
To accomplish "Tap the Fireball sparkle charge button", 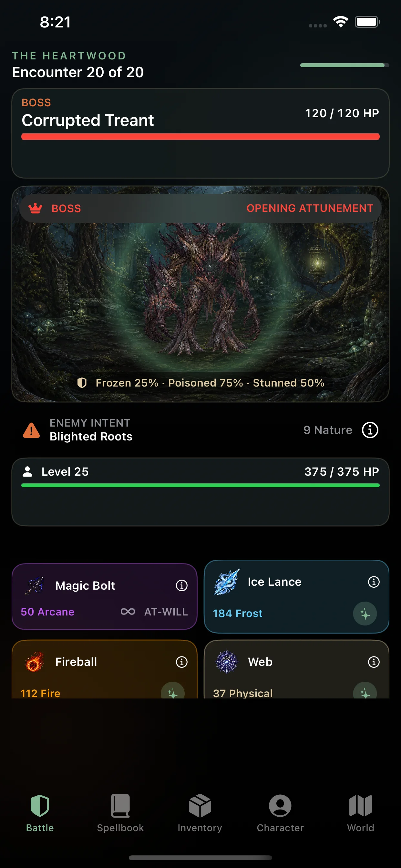I will coord(173,690).
